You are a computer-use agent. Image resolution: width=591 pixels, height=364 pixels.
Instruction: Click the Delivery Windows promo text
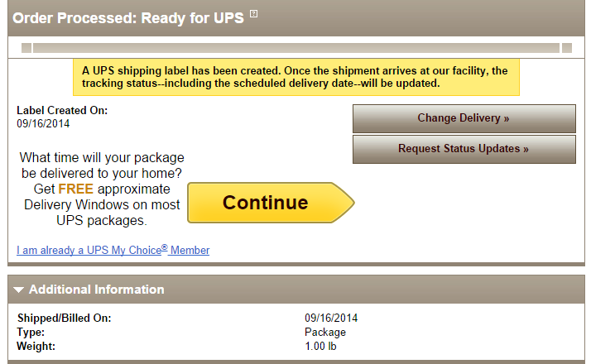[x=102, y=204]
